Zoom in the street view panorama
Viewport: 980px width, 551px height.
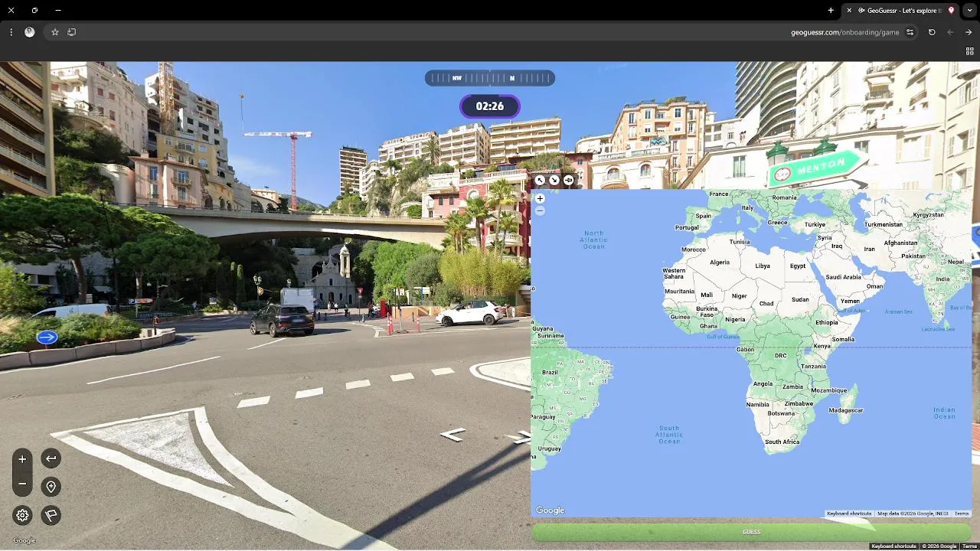click(22, 459)
